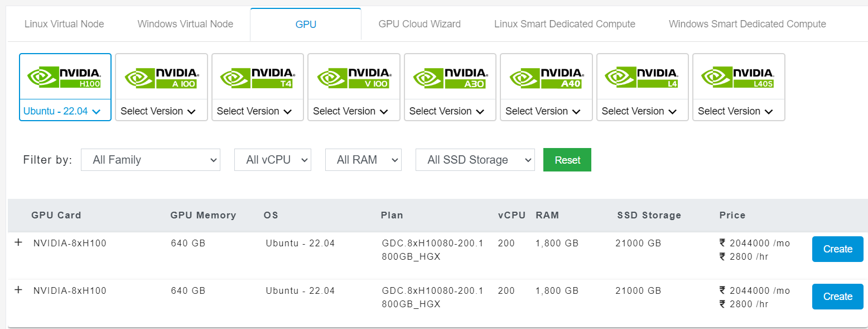
Task: Click 1,800 GB RAM value in second row
Action: [557, 291]
